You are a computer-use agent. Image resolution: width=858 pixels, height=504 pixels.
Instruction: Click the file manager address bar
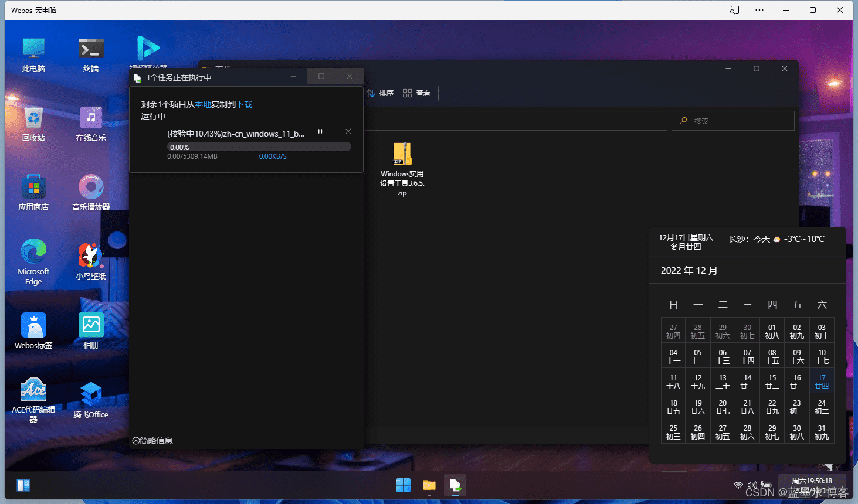coord(515,121)
